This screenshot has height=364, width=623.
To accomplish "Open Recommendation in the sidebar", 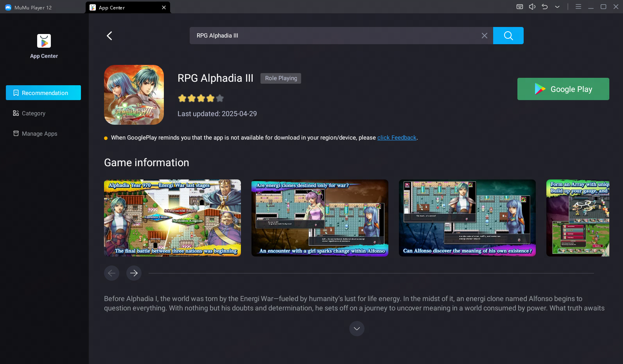I will 43,93.
